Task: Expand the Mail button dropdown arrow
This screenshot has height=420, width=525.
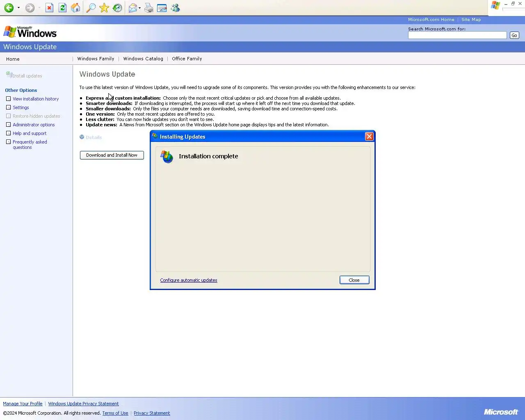Action: point(140,8)
